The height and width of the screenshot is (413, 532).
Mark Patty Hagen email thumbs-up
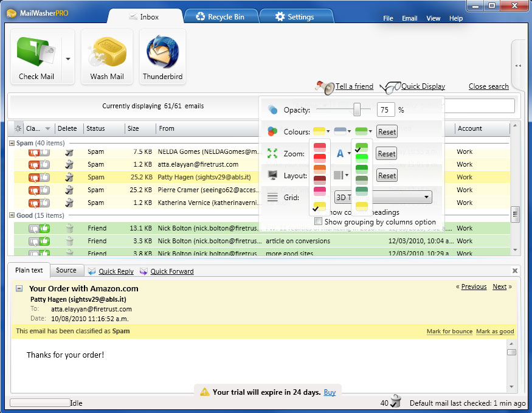coord(45,177)
